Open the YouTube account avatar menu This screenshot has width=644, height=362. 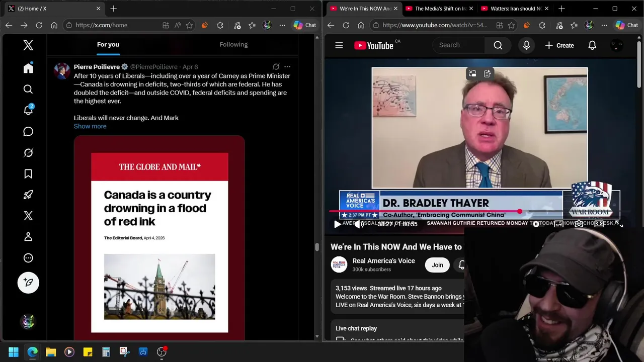click(x=617, y=45)
